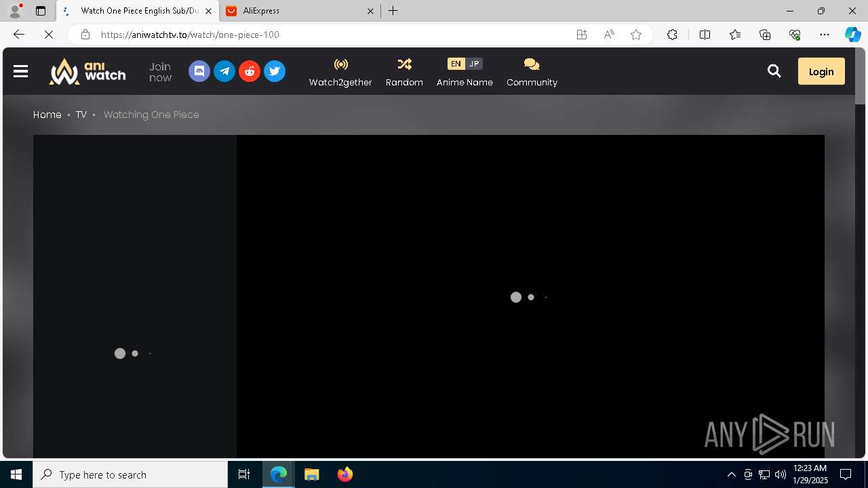
Task: Switch to the AliExpress tab
Action: click(x=299, y=11)
